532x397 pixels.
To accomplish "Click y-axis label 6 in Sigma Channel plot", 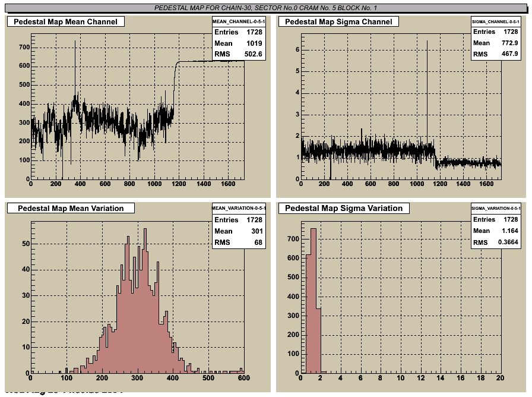I will 297,49.
